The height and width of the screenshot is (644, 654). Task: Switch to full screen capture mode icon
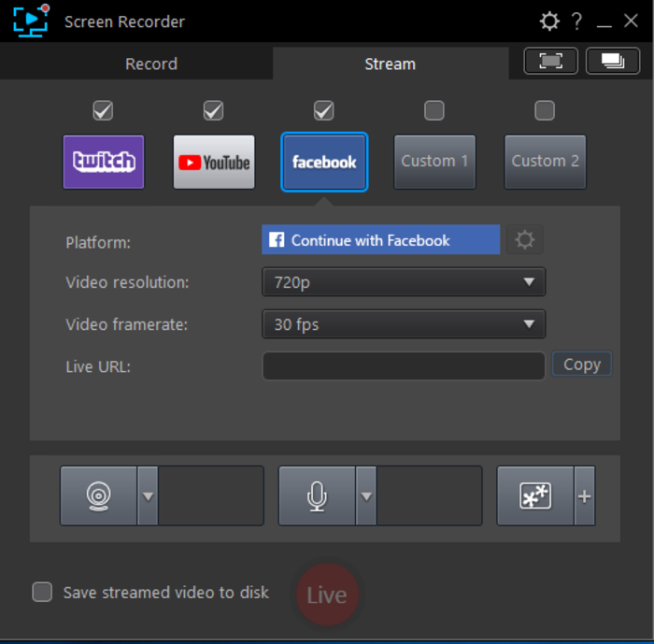click(x=551, y=61)
